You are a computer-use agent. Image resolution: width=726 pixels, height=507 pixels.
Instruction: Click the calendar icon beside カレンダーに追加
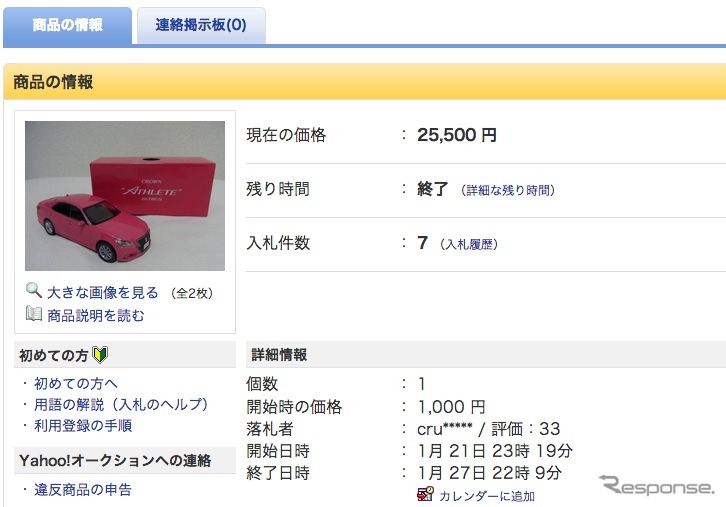click(425, 494)
